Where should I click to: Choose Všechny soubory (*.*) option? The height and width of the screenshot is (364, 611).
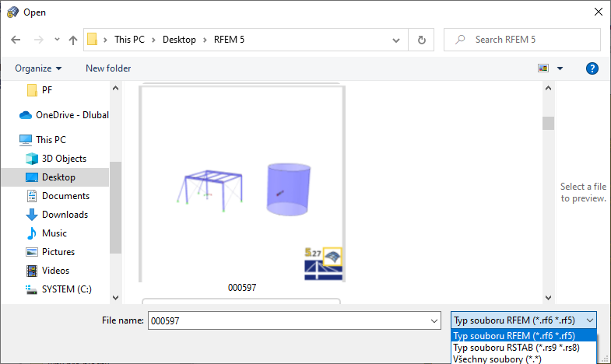(524, 359)
